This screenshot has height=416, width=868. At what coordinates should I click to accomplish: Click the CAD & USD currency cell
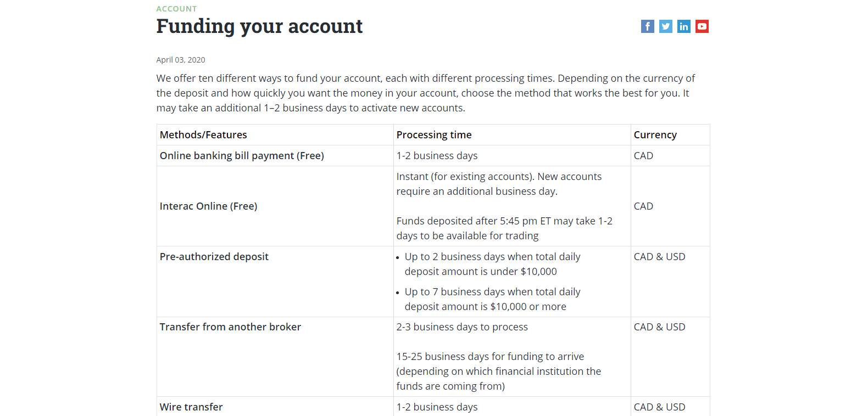click(x=659, y=256)
